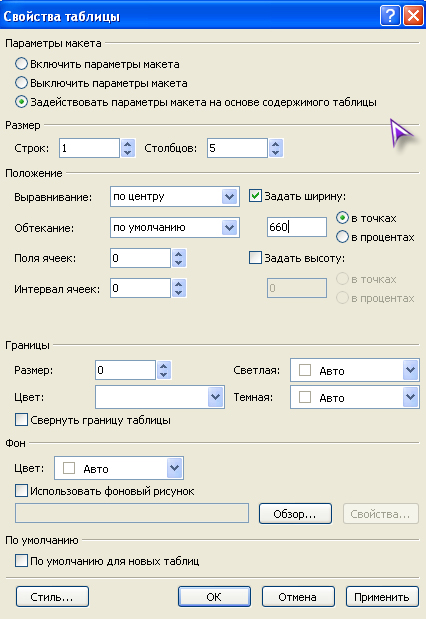This screenshot has width=426, height=619.
Task: Click the Help question mark icon
Action: [390, 16]
